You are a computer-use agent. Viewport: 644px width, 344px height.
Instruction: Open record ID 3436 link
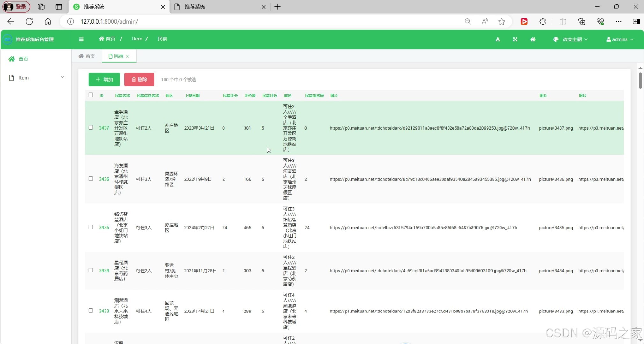104,179
